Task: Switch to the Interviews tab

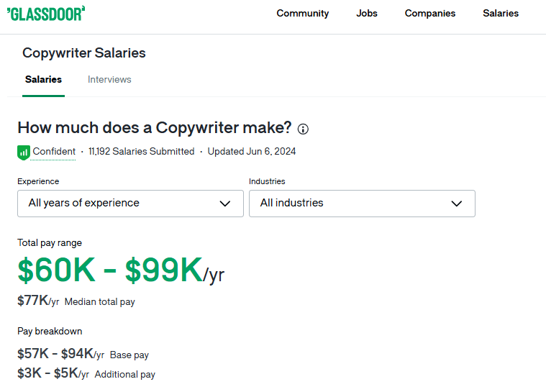Action: [109, 79]
